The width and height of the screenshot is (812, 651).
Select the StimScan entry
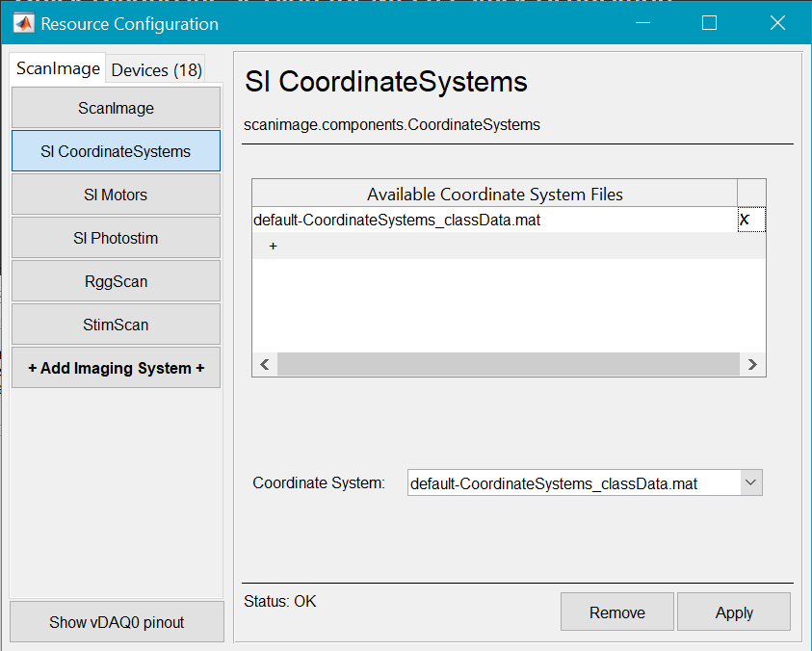pos(116,325)
